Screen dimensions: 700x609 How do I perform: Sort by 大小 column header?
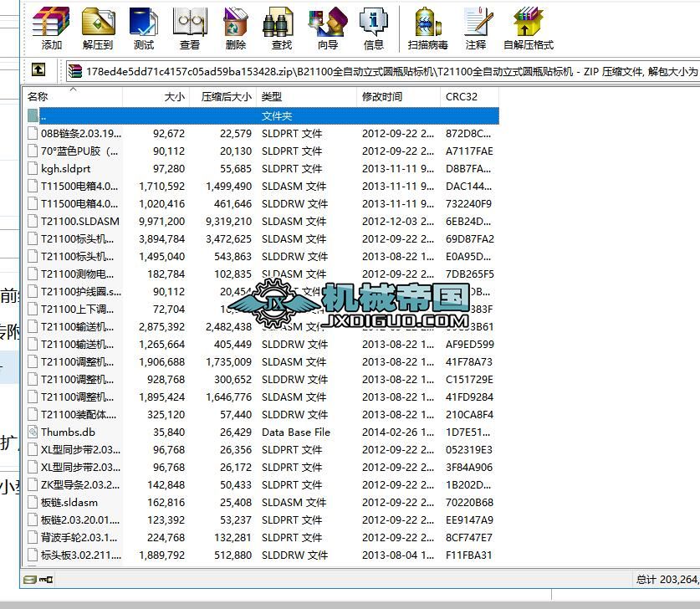(x=156, y=97)
